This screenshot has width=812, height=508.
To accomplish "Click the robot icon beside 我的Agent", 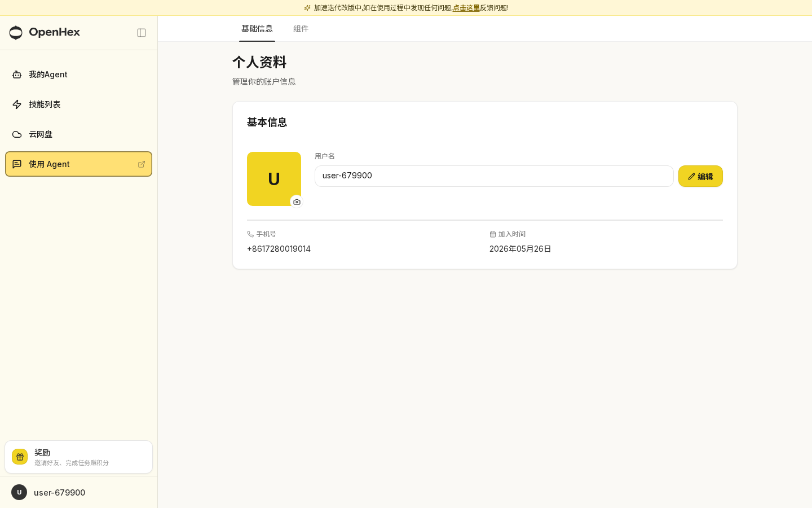I will (x=17, y=75).
